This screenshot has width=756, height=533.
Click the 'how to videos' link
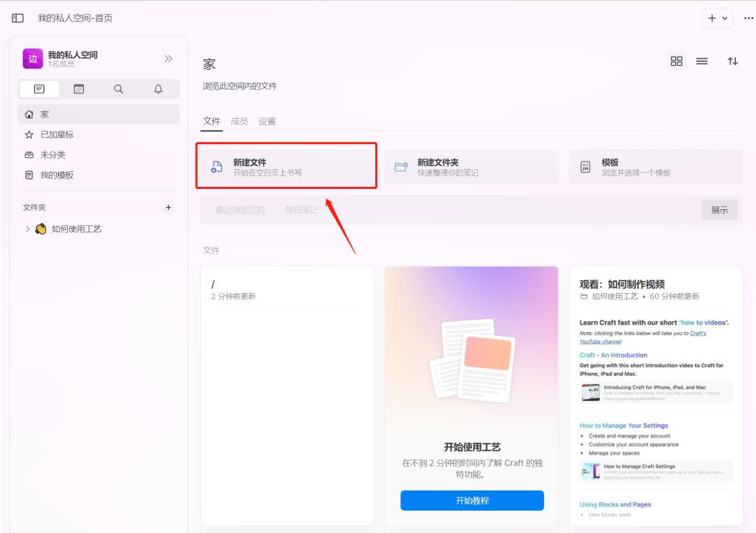[x=703, y=322]
